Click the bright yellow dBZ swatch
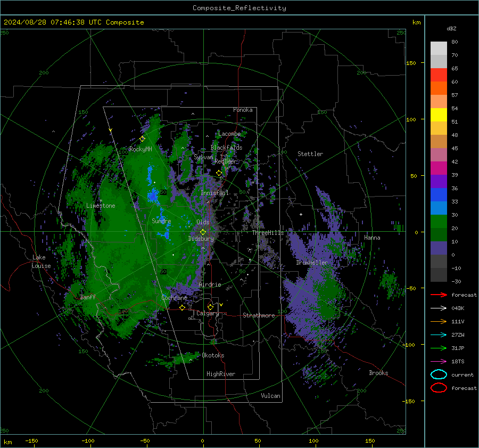Image resolution: width=479 pixels, height=448 pixels. 439,115
